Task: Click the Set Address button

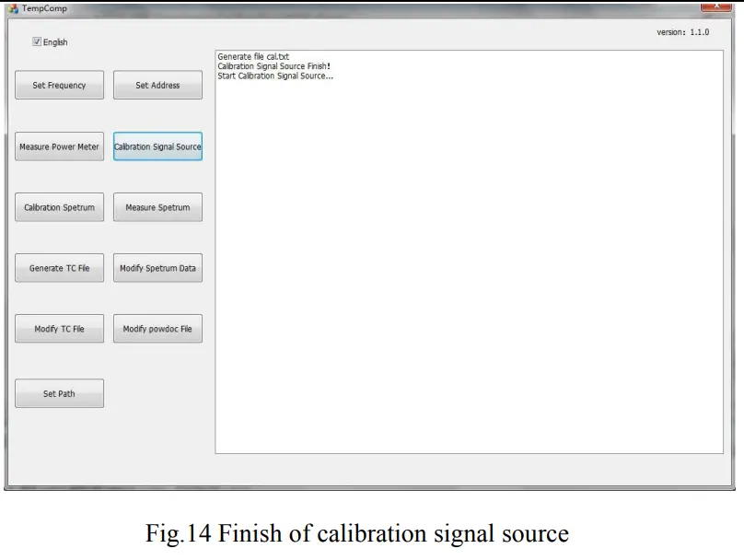Action: (x=157, y=85)
